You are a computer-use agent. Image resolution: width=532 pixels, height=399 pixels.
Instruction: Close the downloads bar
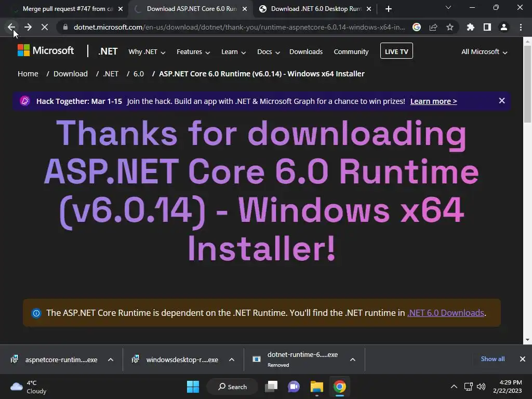[x=523, y=359]
